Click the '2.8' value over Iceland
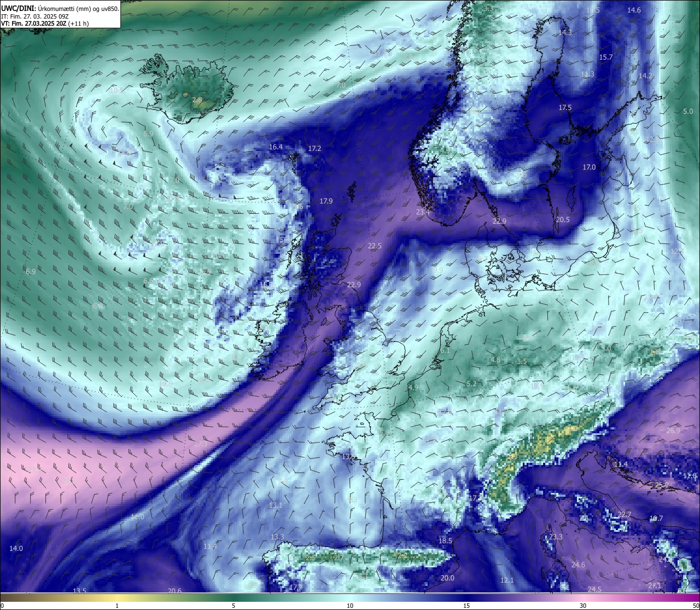700x610 pixels. (197, 100)
